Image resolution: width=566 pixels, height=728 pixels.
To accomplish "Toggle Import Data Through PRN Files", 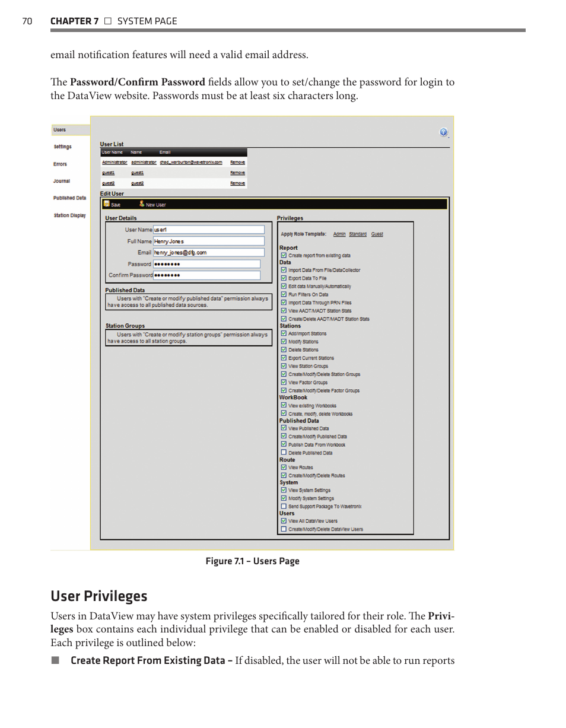I will [x=284, y=302].
